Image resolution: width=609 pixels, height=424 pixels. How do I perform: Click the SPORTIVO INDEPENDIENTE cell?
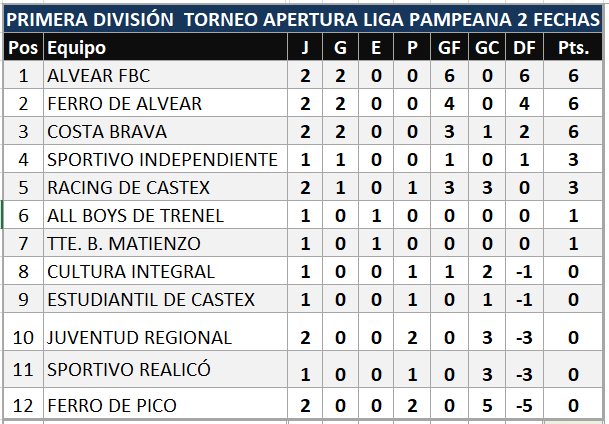pos(162,159)
